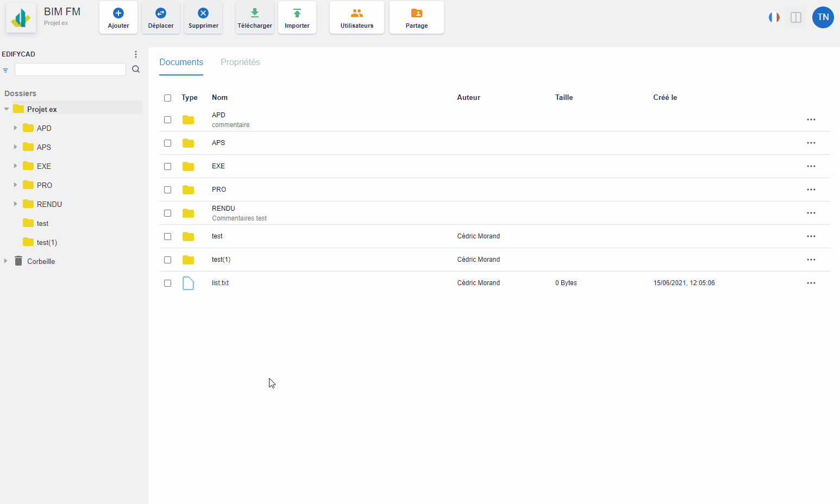Click the folder search input field

click(70, 70)
